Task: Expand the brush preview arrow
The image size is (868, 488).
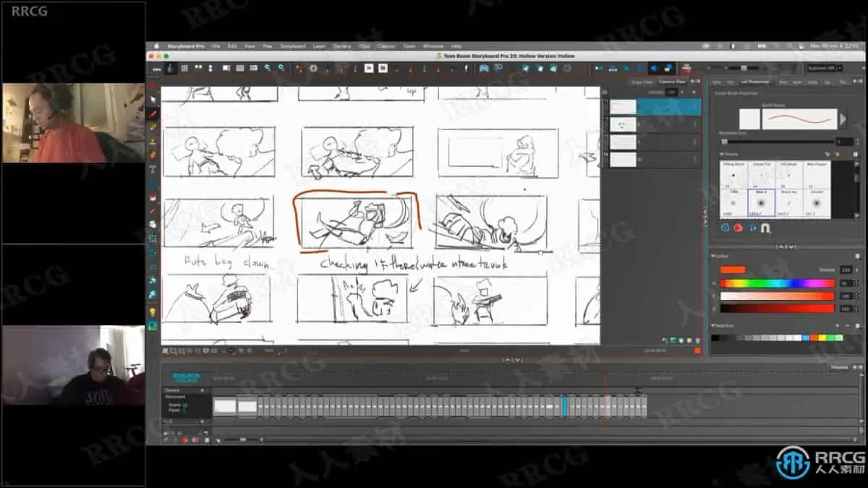Action: click(842, 119)
